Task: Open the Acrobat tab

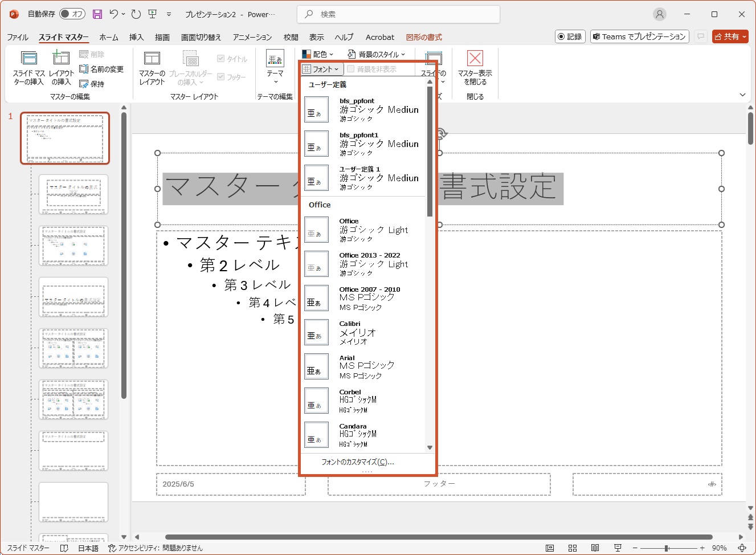Action: pyautogui.click(x=380, y=38)
